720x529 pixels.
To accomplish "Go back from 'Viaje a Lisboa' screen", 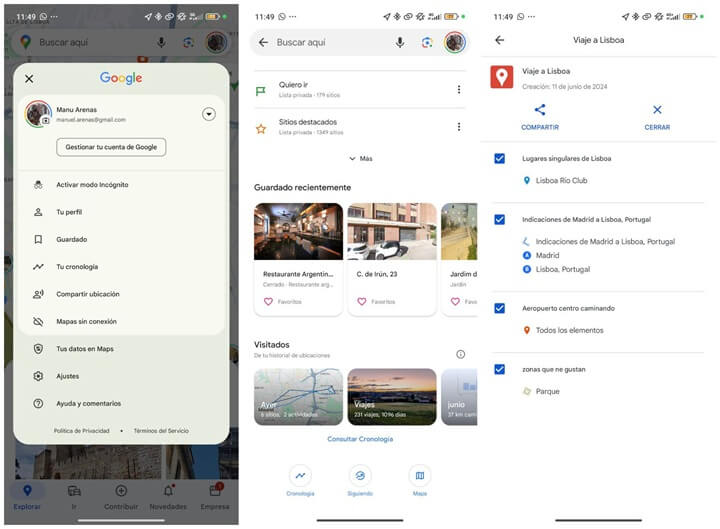I will click(500, 40).
